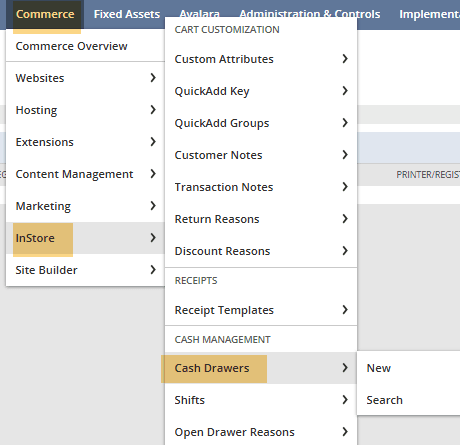Open the Open Drawer Reasons submenu
Screen dimensions: 460x445
[261, 432]
